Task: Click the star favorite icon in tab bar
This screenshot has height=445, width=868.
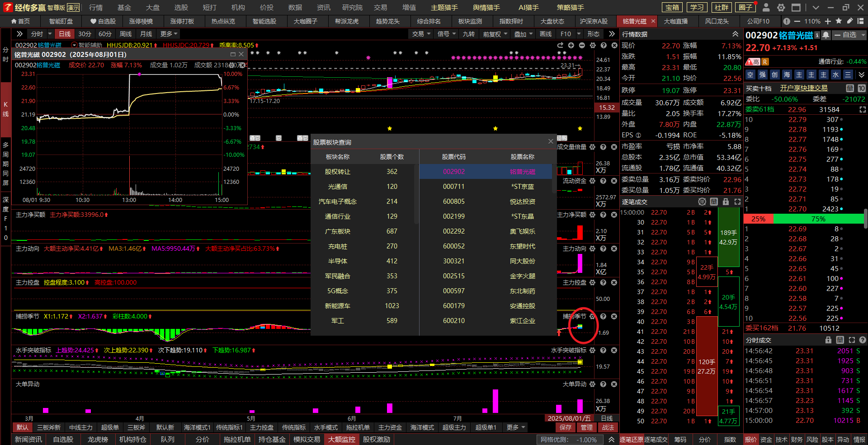Action: click(x=839, y=21)
